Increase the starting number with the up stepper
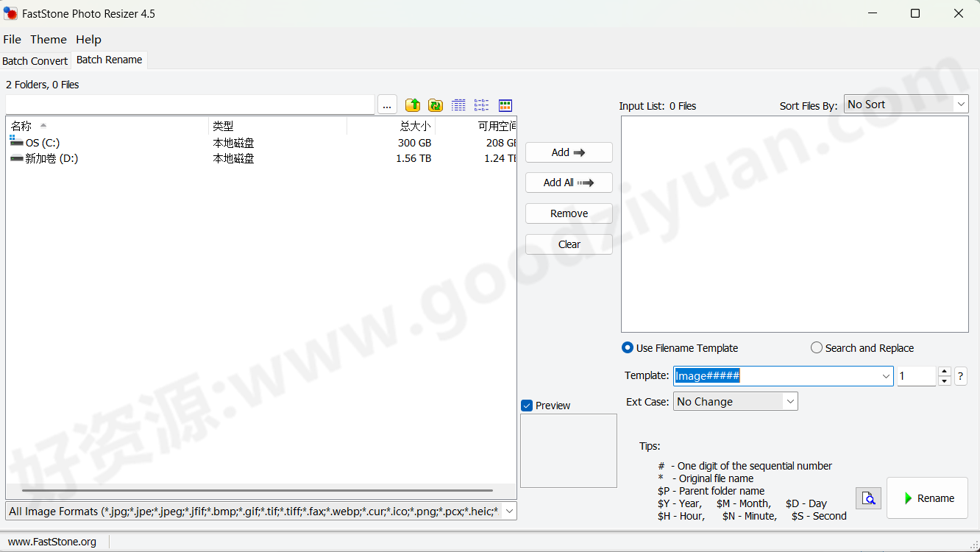The width and height of the screenshot is (980, 552). click(944, 372)
